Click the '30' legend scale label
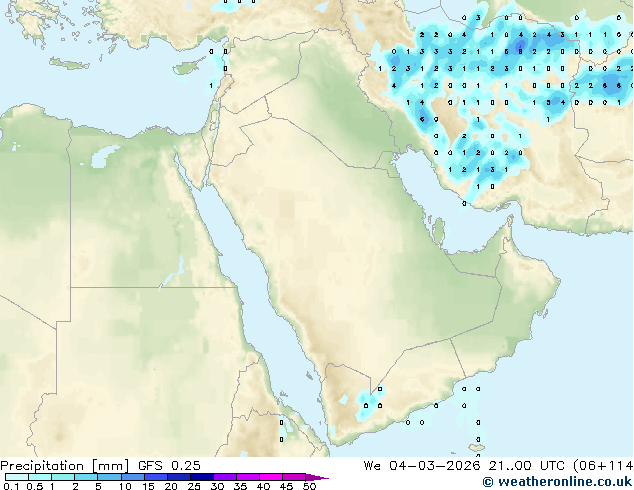Image resolution: width=634 pixels, height=490 pixels. (x=218, y=486)
